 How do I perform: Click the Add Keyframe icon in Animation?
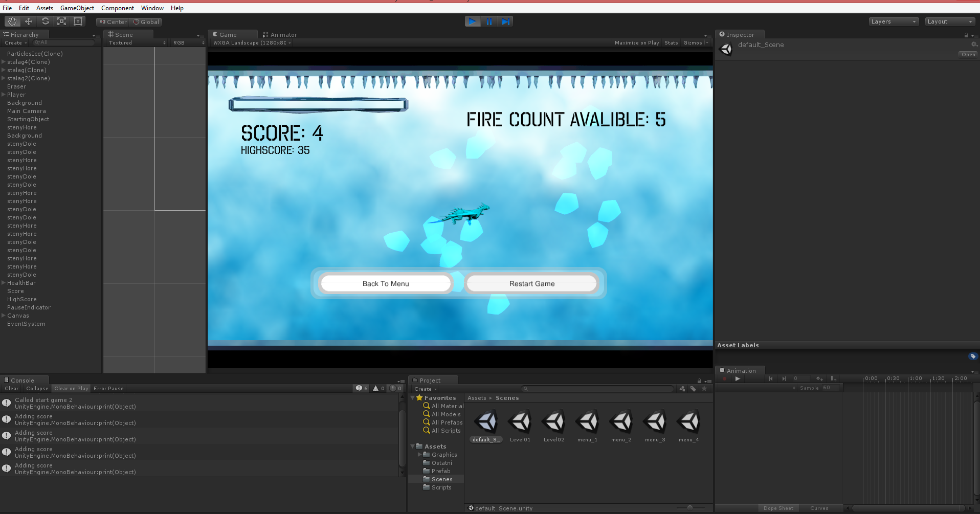tap(819, 379)
